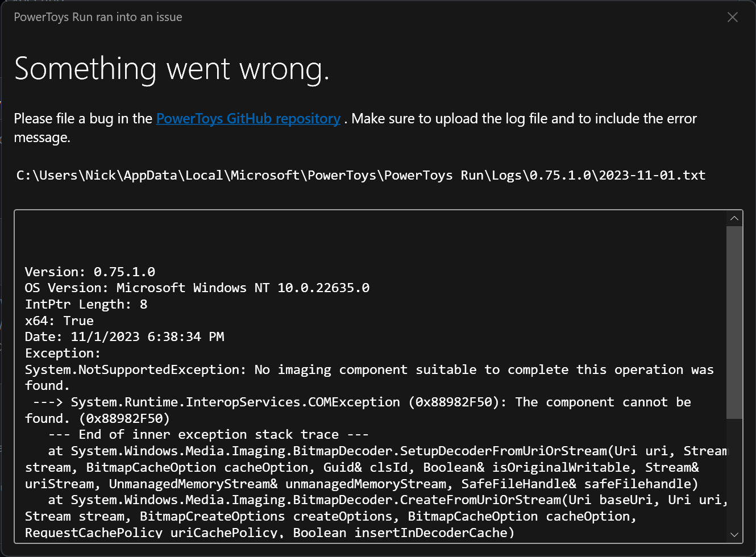Viewport: 756px width, 557px height.
Task: Click the scrollbar down arrow
Action: [x=734, y=534]
